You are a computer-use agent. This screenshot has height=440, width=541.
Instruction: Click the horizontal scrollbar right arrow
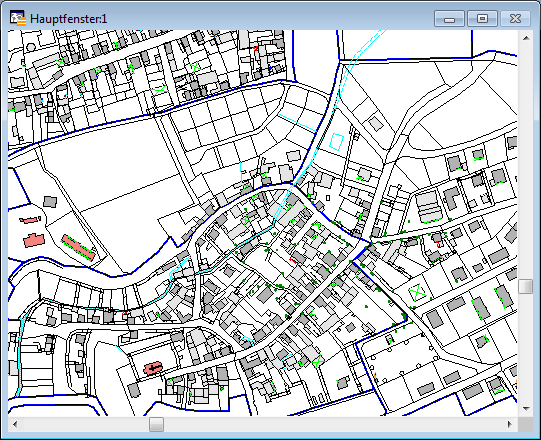[x=510, y=424]
